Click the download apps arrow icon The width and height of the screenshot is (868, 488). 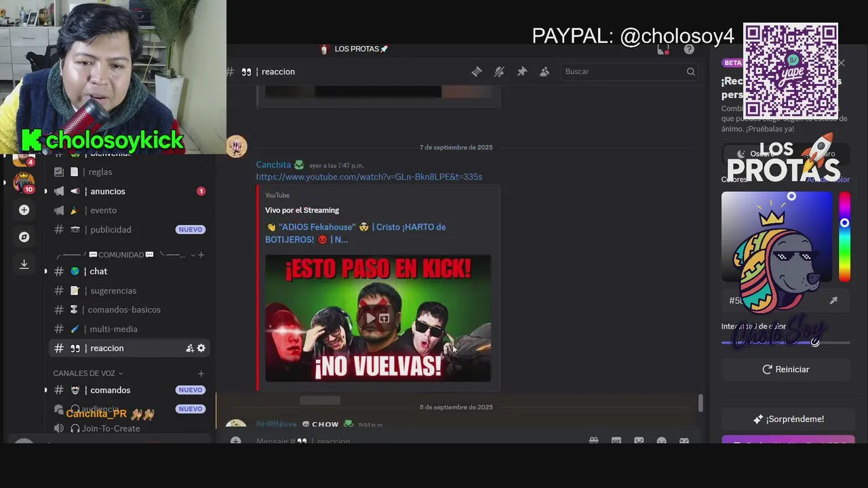tap(24, 264)
